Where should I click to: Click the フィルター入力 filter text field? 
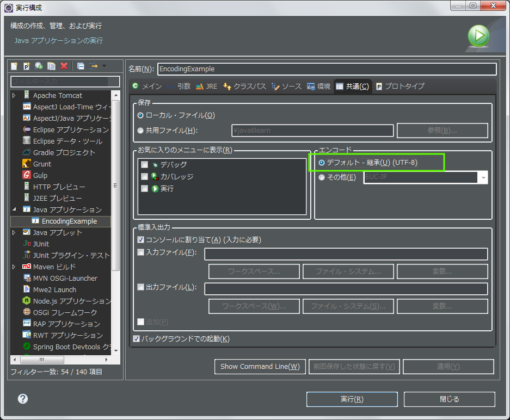(65, 81)
